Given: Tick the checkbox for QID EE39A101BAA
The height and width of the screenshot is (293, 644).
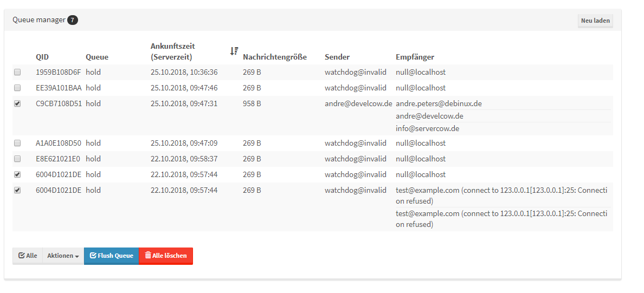Looking at the screenshot, I should point(17,88).
